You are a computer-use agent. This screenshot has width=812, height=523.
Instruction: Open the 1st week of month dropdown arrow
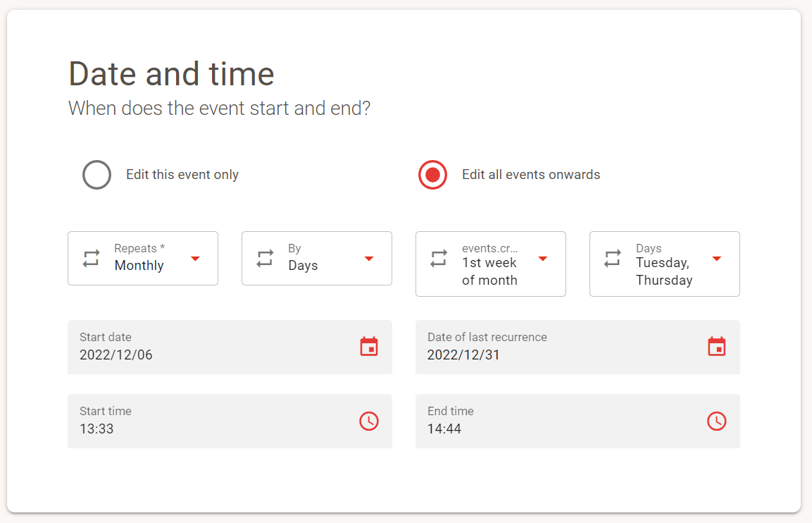point(543,259)
